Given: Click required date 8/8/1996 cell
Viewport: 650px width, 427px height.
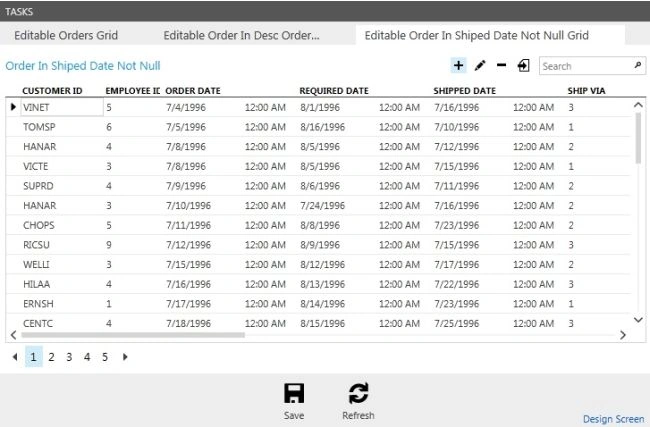Looking at the screenshot, I should click(320, 225).
